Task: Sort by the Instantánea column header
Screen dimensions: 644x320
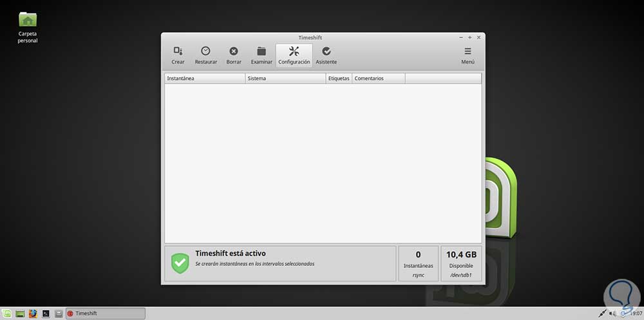Action: point(205,79)
